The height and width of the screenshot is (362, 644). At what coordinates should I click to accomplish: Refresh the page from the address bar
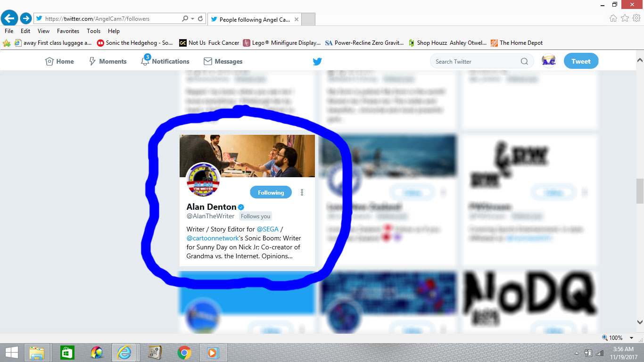pos(200,19)
